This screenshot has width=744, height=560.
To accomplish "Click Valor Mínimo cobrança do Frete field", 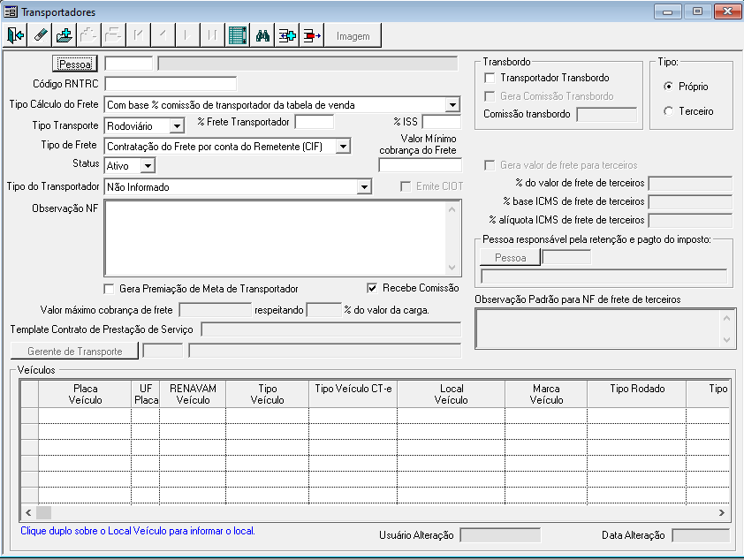I will pos(420,165).
